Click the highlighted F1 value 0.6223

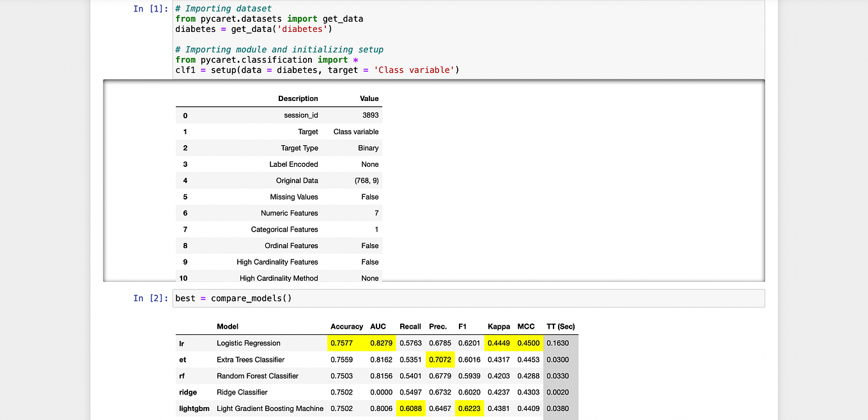[469, 408]
